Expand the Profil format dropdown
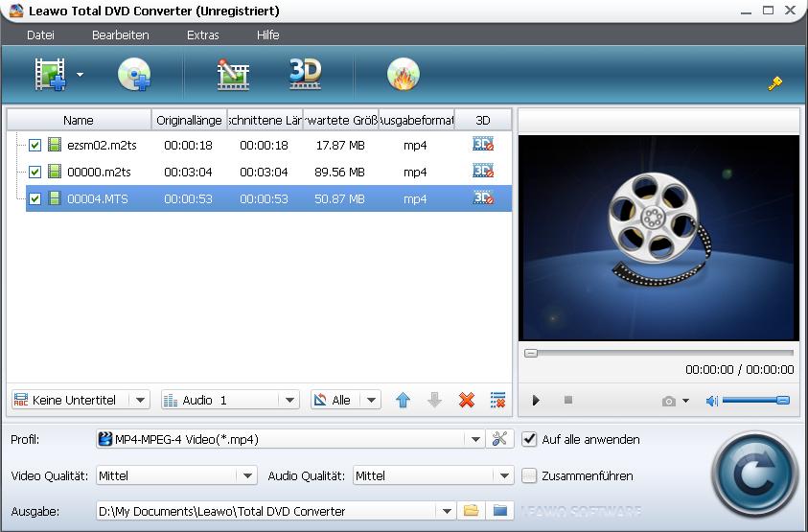 (x=475, y=439)
